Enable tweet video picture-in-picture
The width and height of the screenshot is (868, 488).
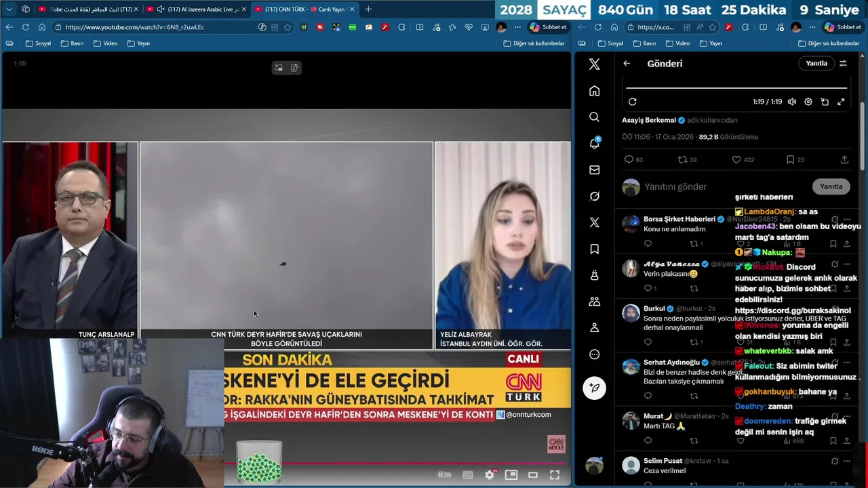[825, 102]
